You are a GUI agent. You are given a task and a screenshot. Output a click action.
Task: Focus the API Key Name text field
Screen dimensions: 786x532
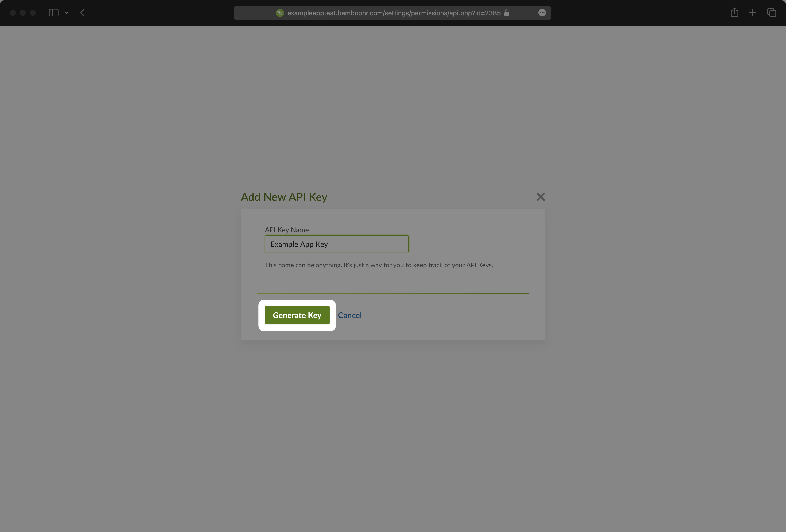[336, 244]
